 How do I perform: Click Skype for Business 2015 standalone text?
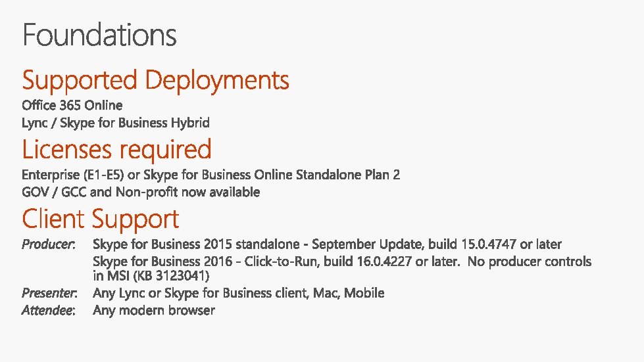click(x=196, y=244)
